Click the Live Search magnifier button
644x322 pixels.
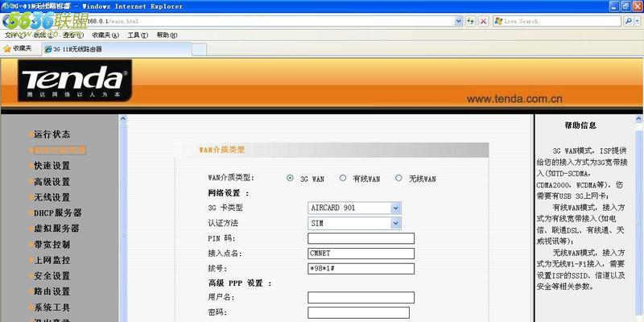pos(628,22)
